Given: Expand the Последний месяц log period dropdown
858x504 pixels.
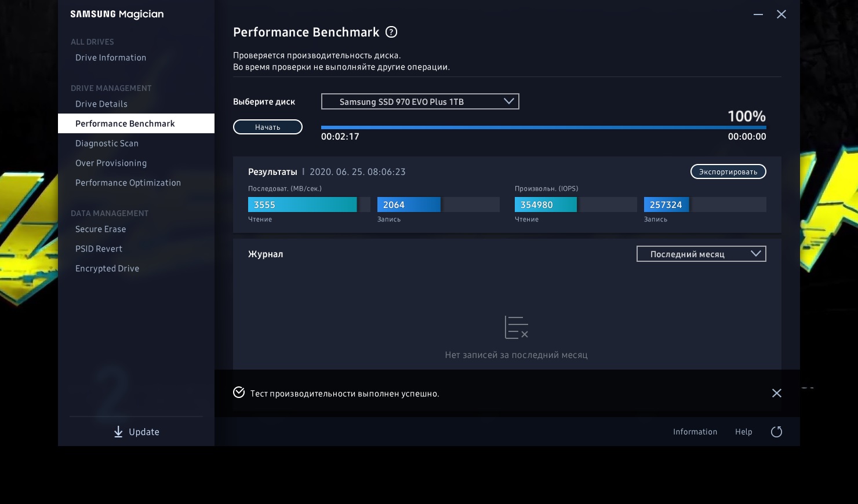Looking at the screenshot, I should tap(701, 254).
